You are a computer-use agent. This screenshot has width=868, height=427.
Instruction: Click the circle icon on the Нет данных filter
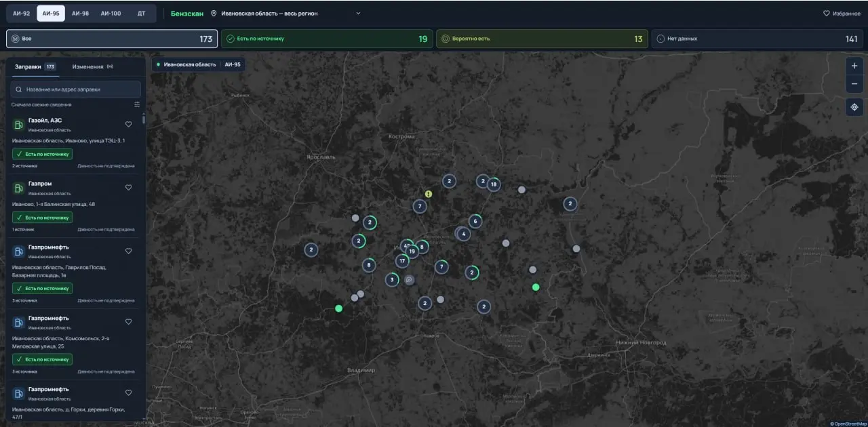click(x=660, y=39)
